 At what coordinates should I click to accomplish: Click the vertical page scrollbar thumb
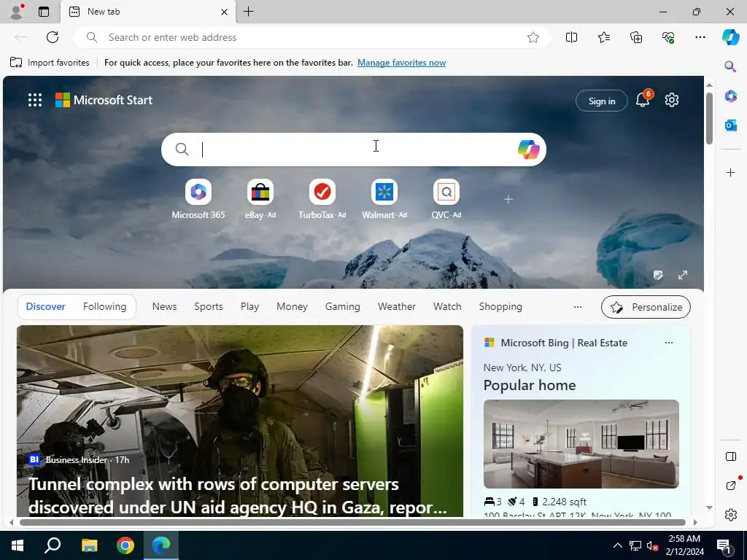tap(709, 118)
